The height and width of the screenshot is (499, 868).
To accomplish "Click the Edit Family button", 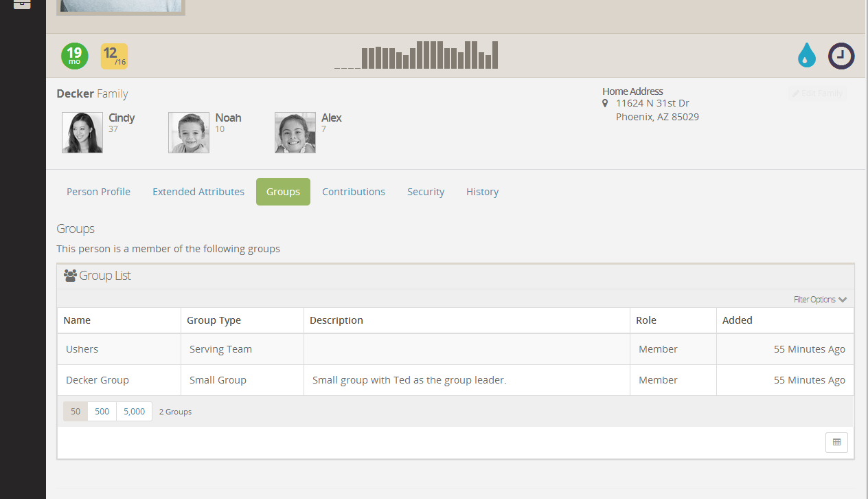I will tap(817, 93).
